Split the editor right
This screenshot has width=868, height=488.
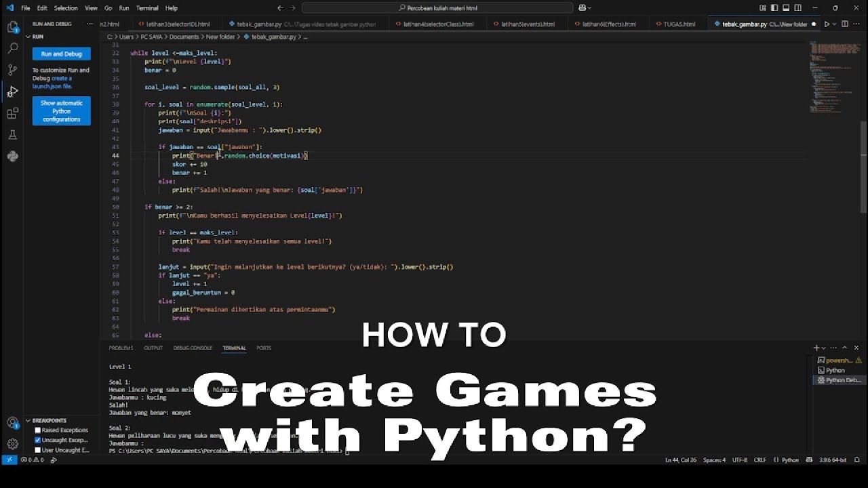click(x=846, y=24)
